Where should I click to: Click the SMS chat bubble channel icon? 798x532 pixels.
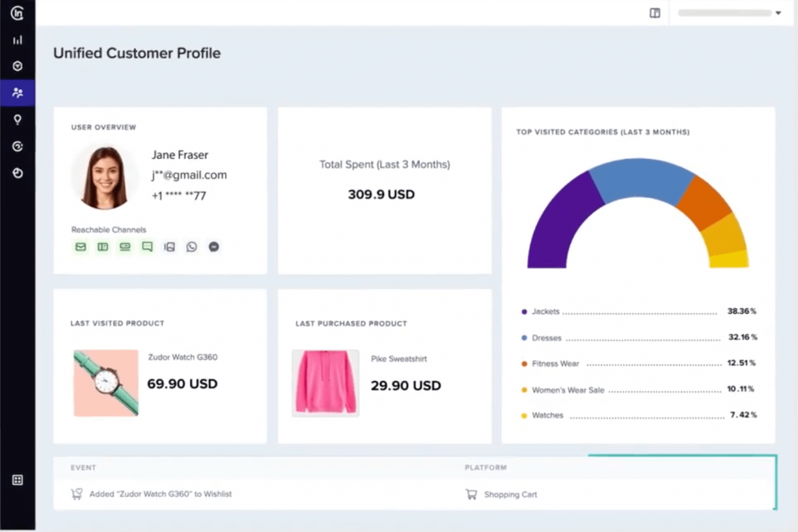pos(147,247)
